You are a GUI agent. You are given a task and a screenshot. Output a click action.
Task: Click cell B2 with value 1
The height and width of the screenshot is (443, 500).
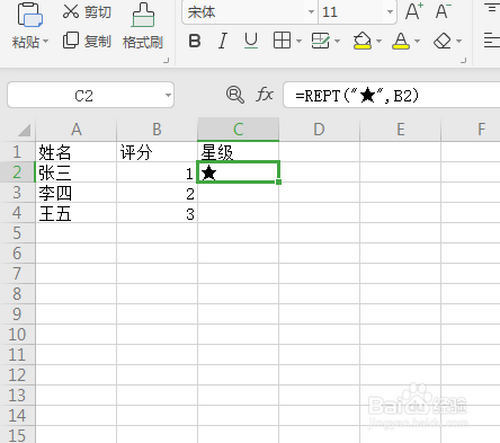pyautogui.click(x=157, y=172)
